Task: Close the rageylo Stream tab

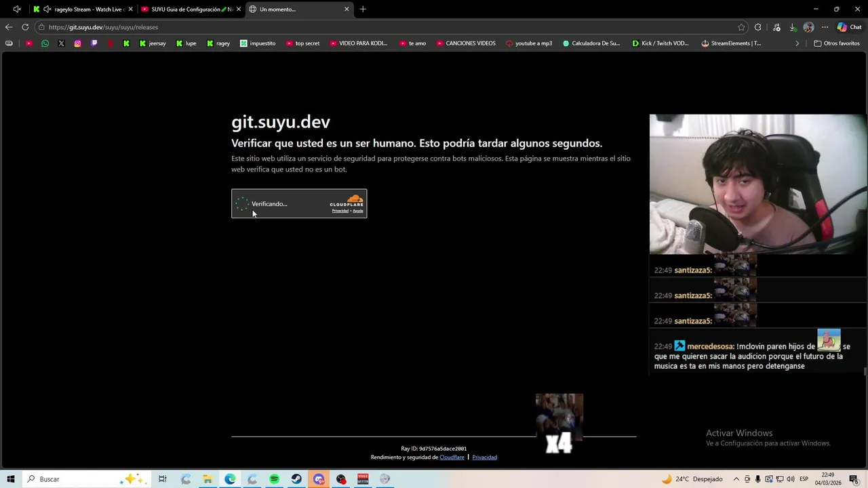Action: (130, 9)
